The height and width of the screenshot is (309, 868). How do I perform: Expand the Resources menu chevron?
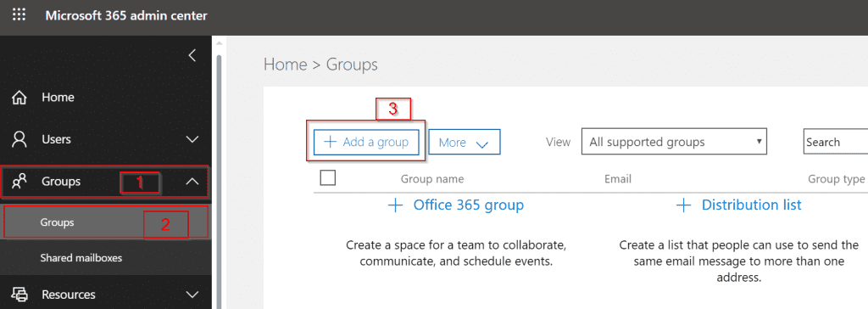192,295
